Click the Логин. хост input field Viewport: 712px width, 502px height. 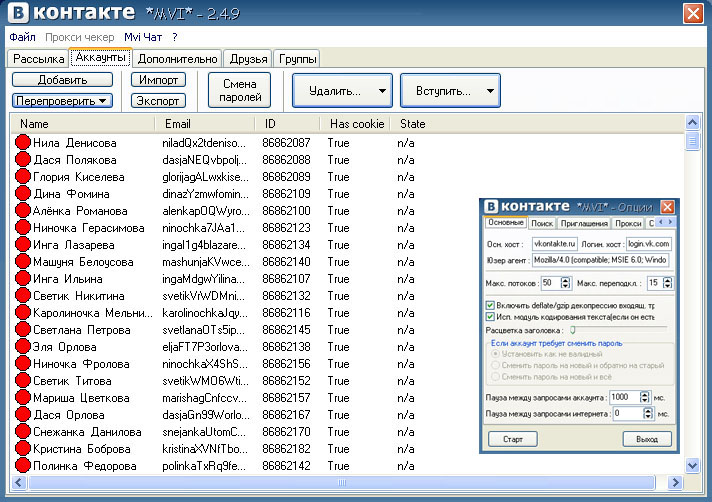(648, 244)
